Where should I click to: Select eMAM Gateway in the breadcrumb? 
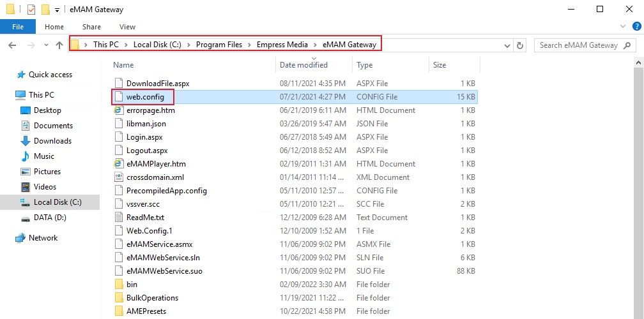[x=349, y=45]
